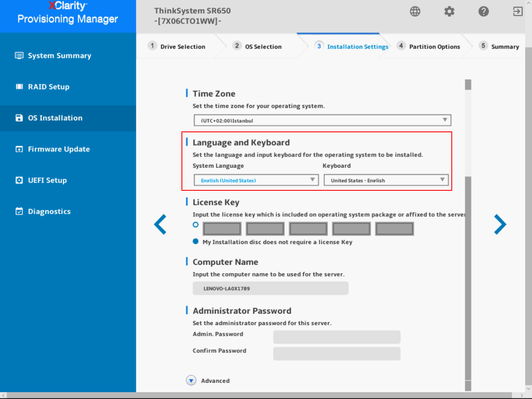
Task: Expand the Advanced section
Action: pos(191,381)
